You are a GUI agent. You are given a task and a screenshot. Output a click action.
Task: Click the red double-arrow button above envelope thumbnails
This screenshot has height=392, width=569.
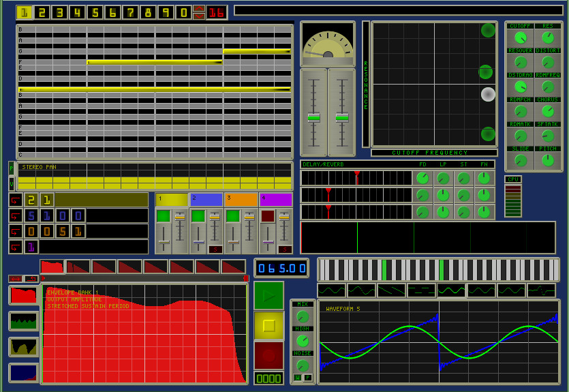point(16,279)
